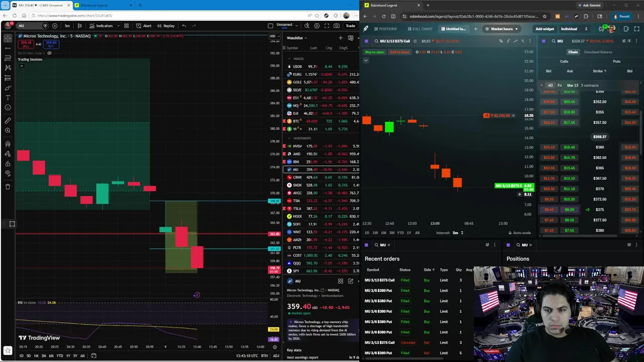Select the 1D range in TradingView bottom bar
Viewport: 644px width, 362px height.
[x=21, y=355]
